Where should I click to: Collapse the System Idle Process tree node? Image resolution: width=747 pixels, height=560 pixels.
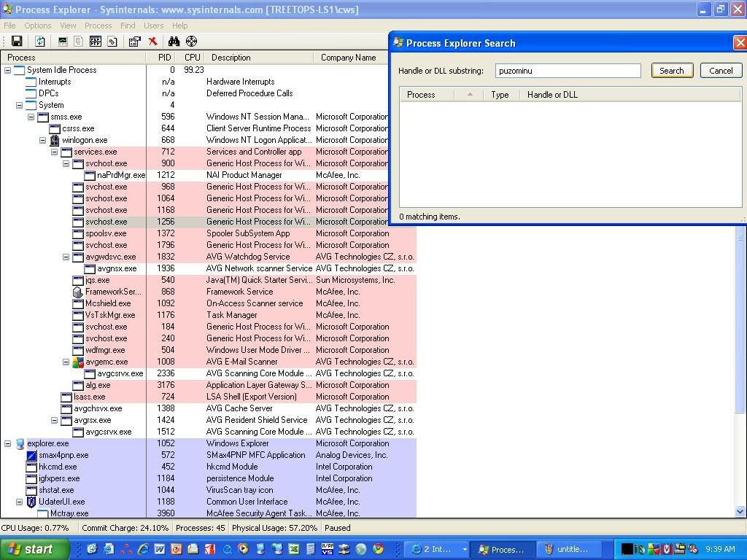[x=7, y=70]
